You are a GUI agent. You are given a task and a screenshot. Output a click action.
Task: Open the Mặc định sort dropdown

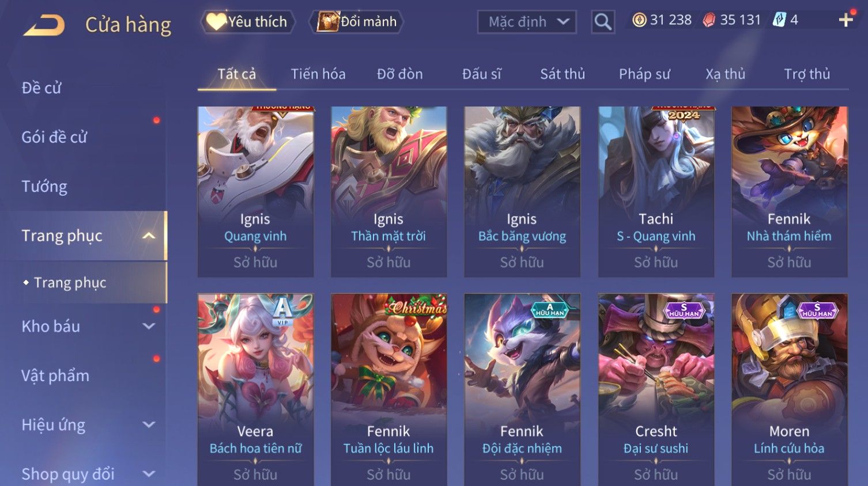[x=527, y=22]
